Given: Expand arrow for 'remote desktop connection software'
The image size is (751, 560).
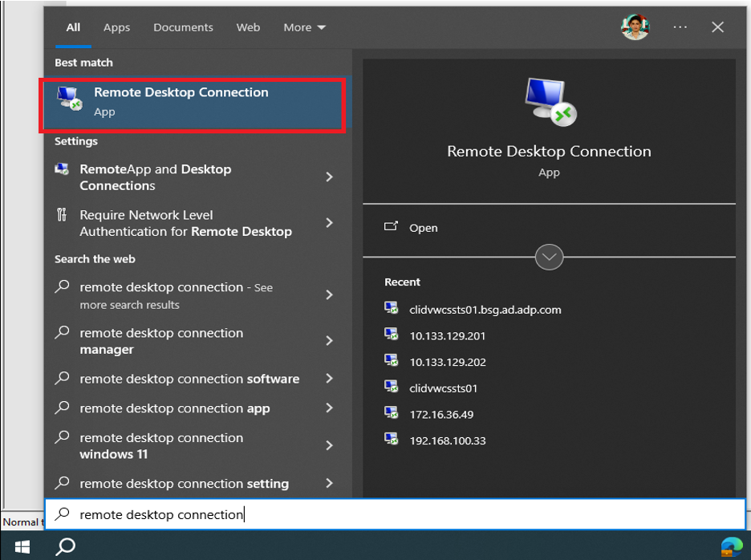Looking at the screenshot, I should 330,379.
